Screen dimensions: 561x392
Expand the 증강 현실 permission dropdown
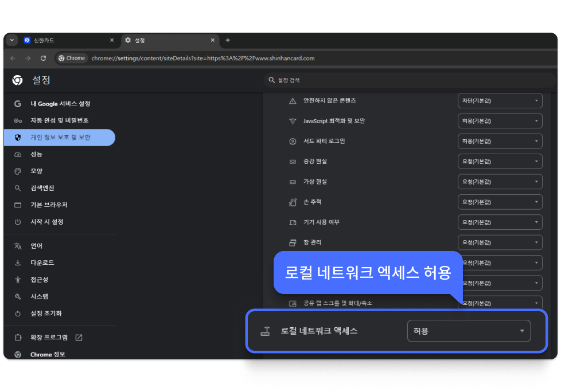tap(500, 162)
